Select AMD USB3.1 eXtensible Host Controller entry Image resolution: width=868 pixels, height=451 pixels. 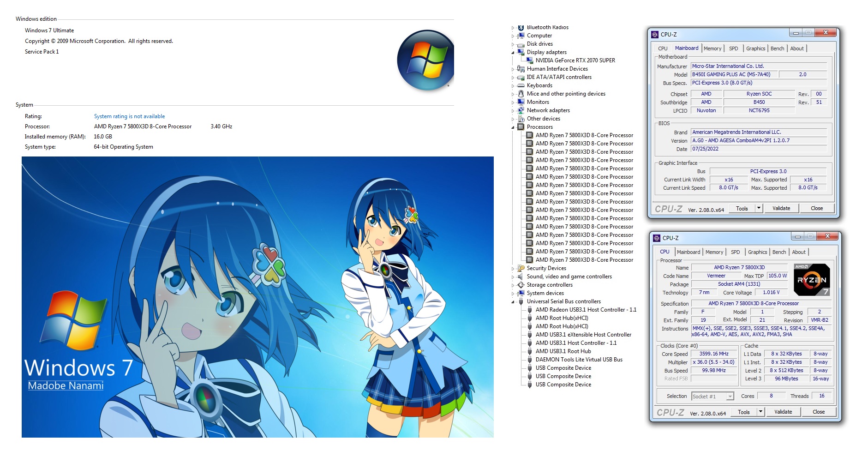click(x=583, y=335)
